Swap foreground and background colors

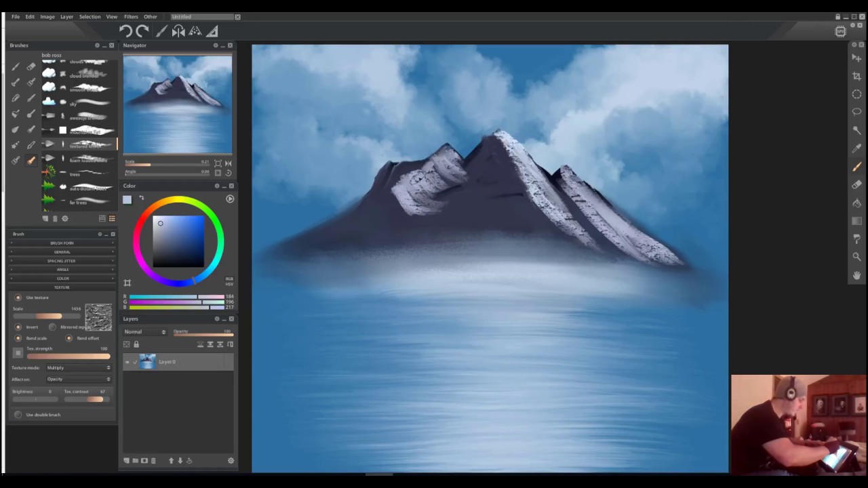pyautogui.click(x=141, y=198)
